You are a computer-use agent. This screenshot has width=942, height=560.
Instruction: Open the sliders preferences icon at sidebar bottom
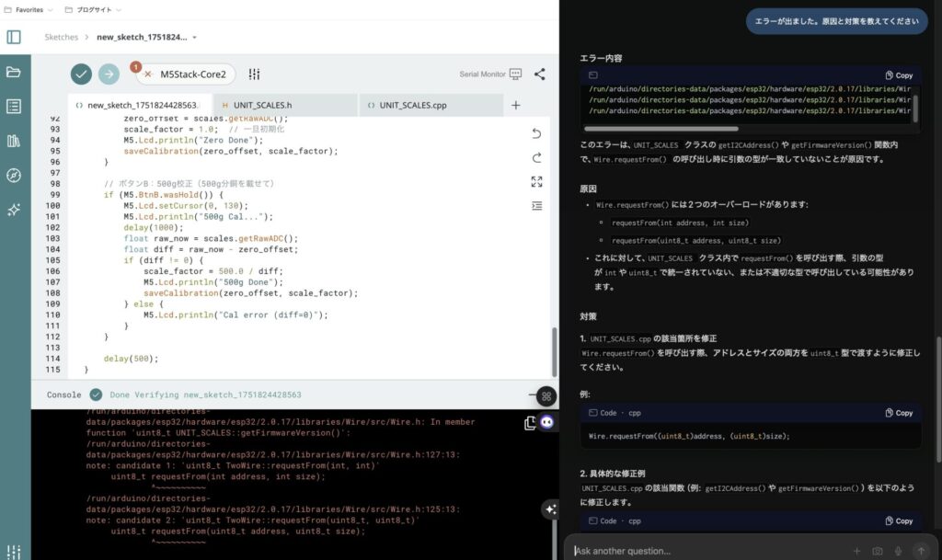tap(14, 552)
